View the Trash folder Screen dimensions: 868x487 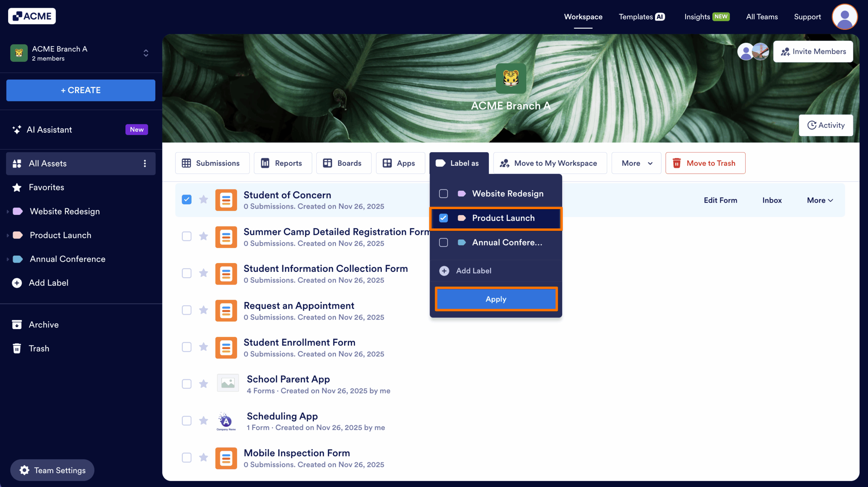point(39,348)
